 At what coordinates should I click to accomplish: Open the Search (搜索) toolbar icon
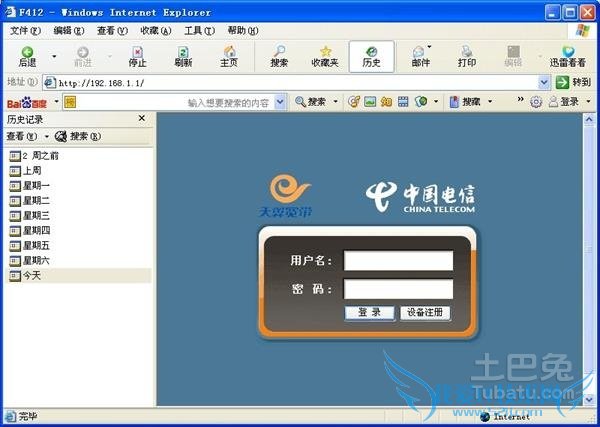pyautogui.click(x=279, y=57)
